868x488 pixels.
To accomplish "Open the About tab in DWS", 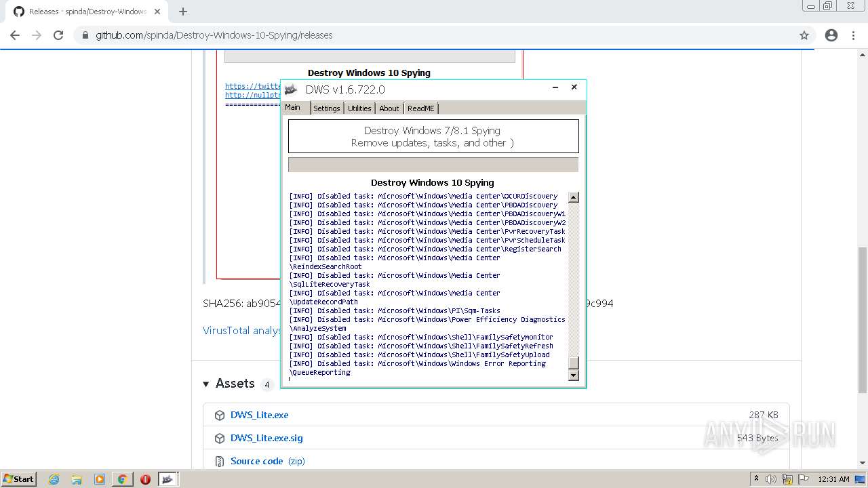I will point(389,108).
